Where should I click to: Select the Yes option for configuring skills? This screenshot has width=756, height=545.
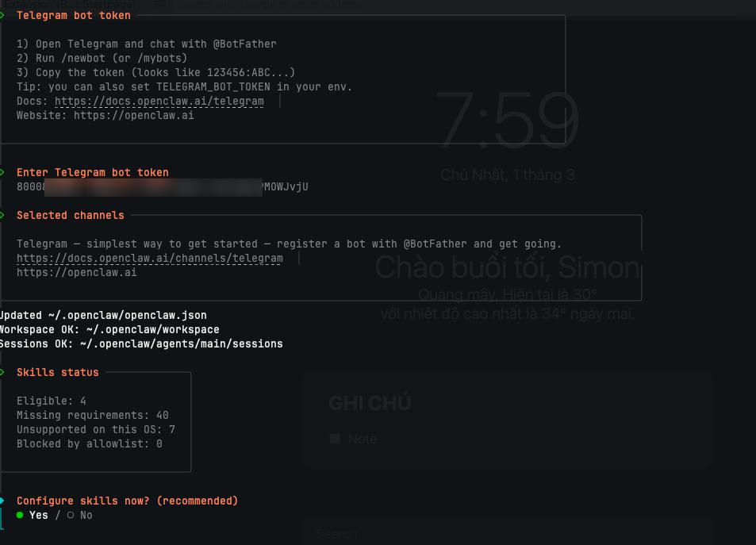coord(32,515)
